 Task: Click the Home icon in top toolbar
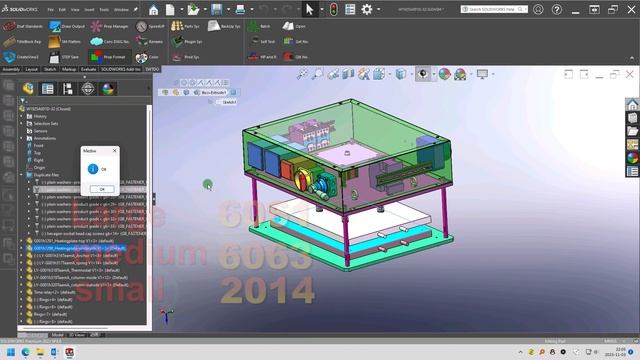click(x=153, y=9)
